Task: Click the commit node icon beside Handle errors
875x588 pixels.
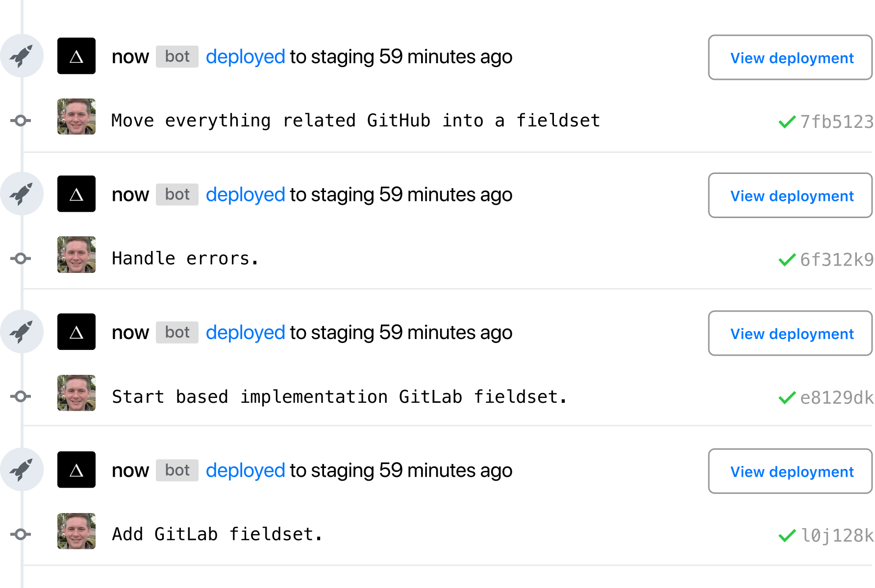Action: pos(21,258)
